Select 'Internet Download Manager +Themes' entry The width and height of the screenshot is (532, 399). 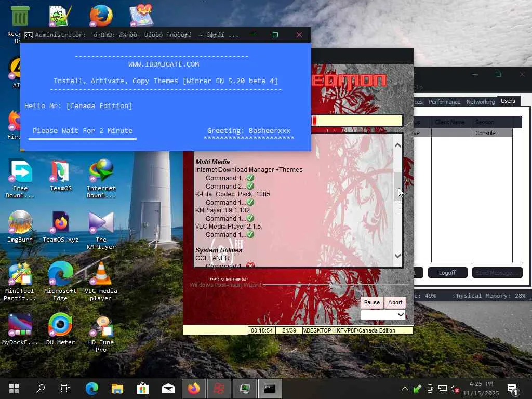click(249, 170)
